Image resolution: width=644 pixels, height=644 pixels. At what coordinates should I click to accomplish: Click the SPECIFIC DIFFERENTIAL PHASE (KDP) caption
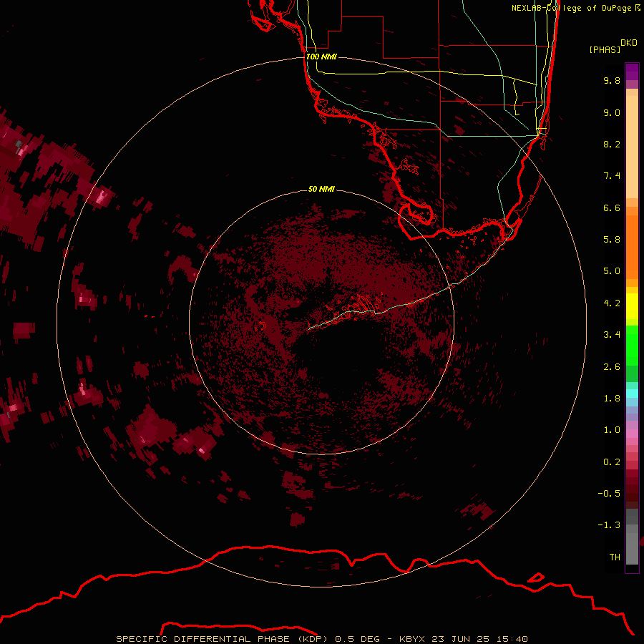pyautogui.click(x=222, y=639)
